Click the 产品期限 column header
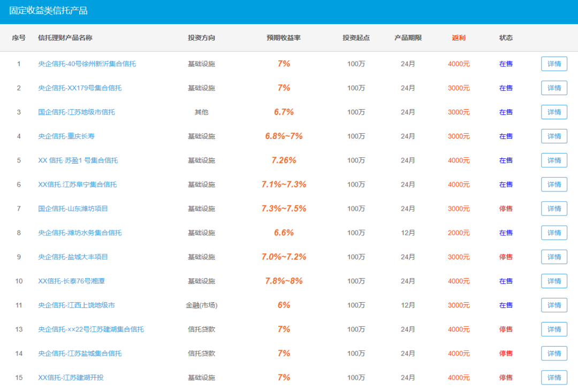 tap(408, 37)
